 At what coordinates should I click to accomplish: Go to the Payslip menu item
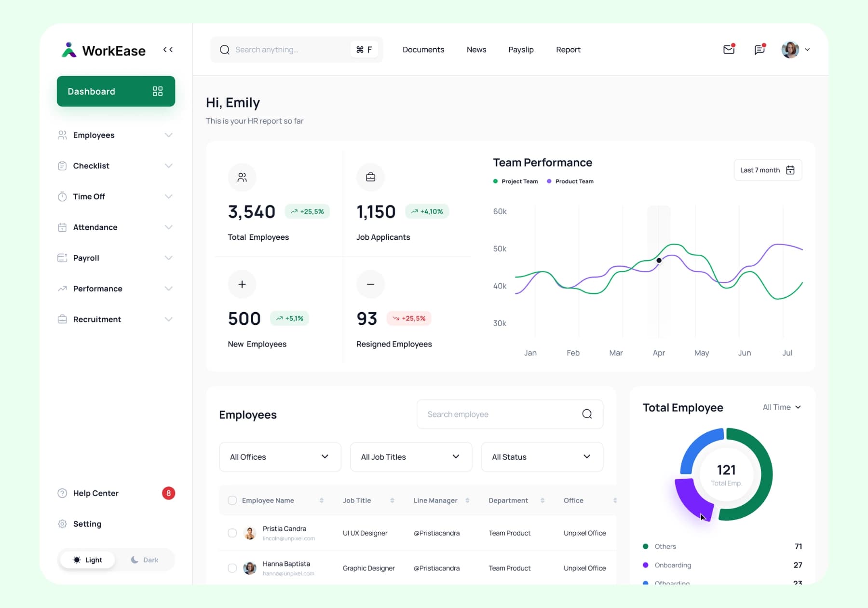pyautogui.click(x=521, y=50)
